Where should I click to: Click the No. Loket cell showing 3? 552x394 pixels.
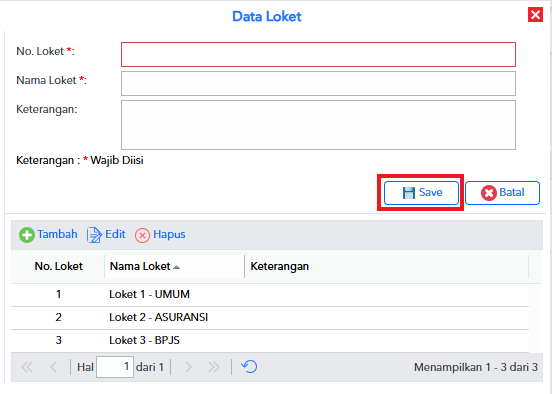click(x=58, y=340)
